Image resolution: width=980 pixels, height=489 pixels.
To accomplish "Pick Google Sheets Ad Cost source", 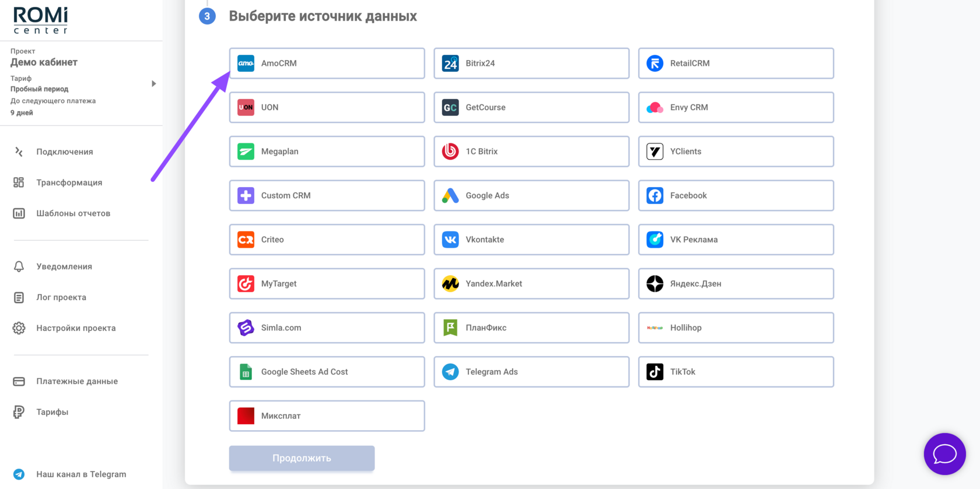I will pyautogui.click(x=327, y=372).
